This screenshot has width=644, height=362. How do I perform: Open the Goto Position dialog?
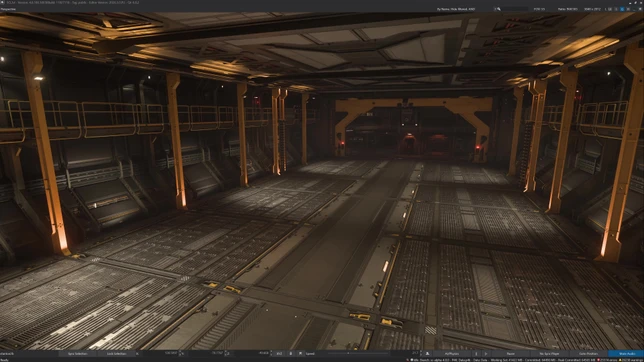click(x=589, y=353)
